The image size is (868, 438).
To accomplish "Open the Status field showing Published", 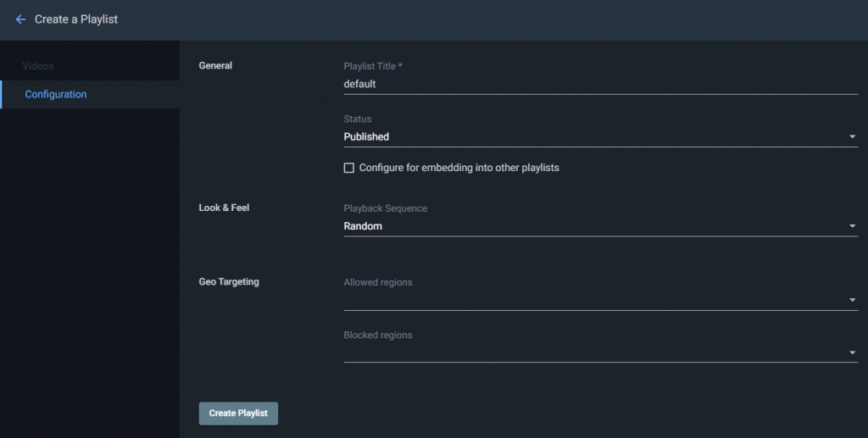I will pyautogui.click(x=601, y=136).
